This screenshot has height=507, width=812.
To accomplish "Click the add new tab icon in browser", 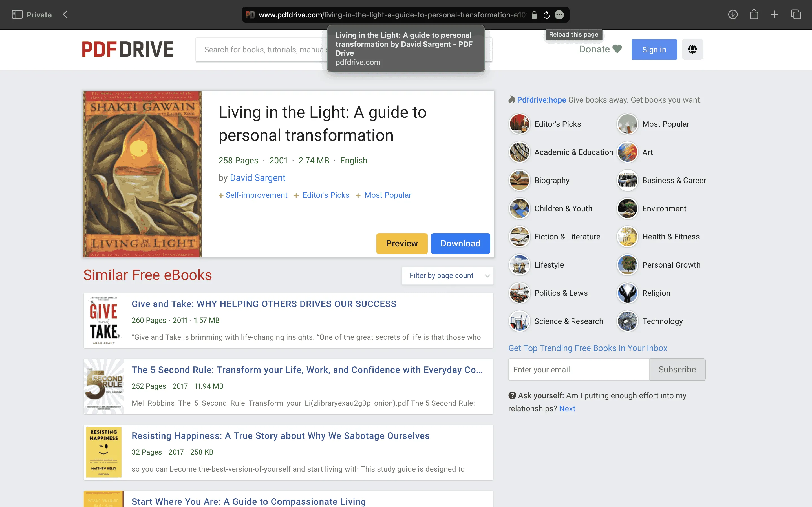I will (x=774, y=15).
